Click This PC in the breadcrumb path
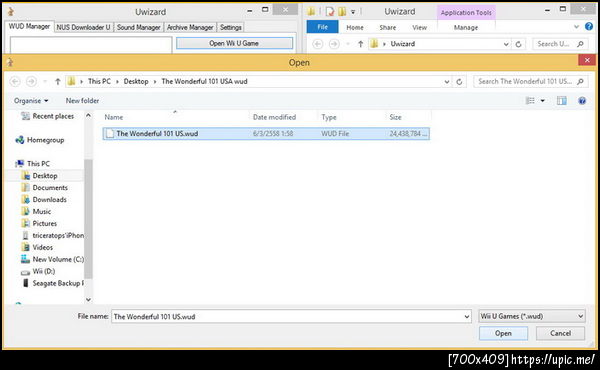The image size is (600, 370). click(x=99, y=81)
